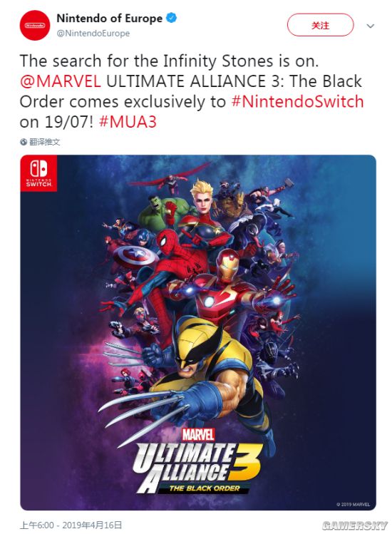Open the Nintendo of Europe profile avatar
Screen dimensions: 392x534
[x=35, y=25]
